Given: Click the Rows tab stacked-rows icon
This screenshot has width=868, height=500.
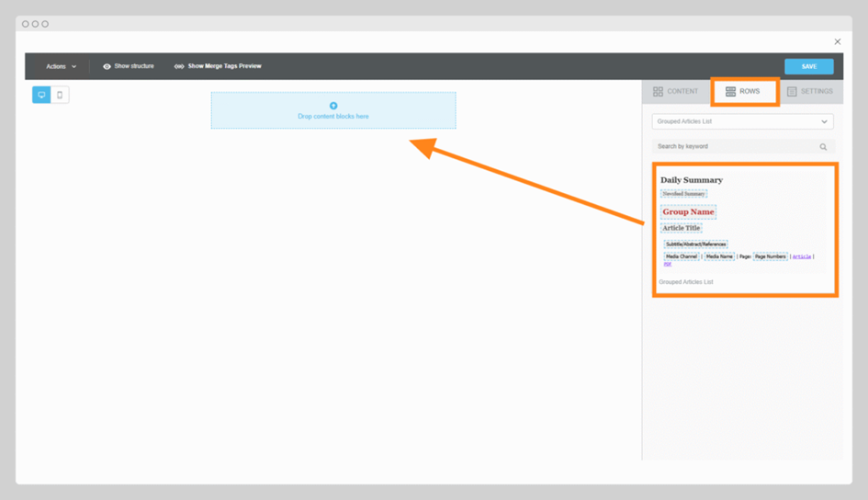Looking at the screenshot, I should (x=730, y=92).
